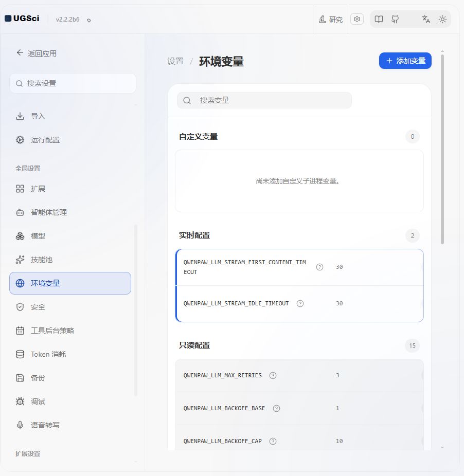Go back with the 返回应用 link
Screen dimensions: 464x476
point(37,53)
